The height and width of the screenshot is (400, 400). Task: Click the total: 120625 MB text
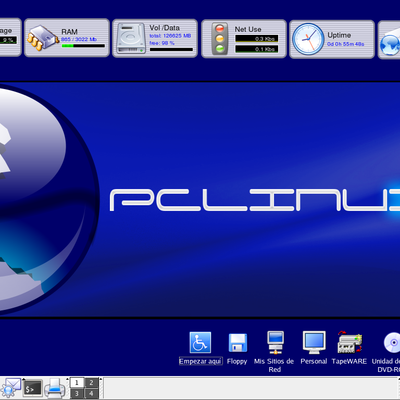pyautogui.click(x=170, y=36)
